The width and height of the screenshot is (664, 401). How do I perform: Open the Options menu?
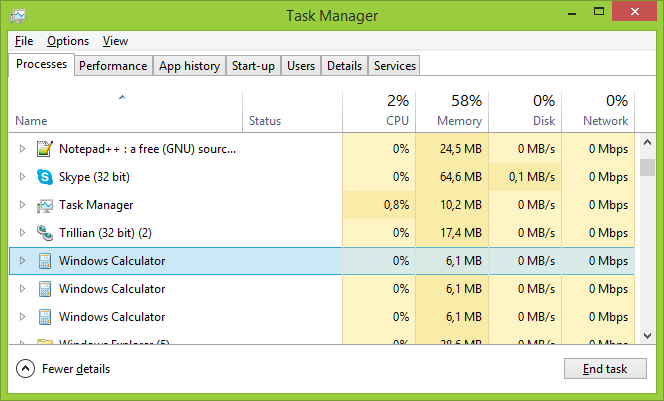pos(68,41)
